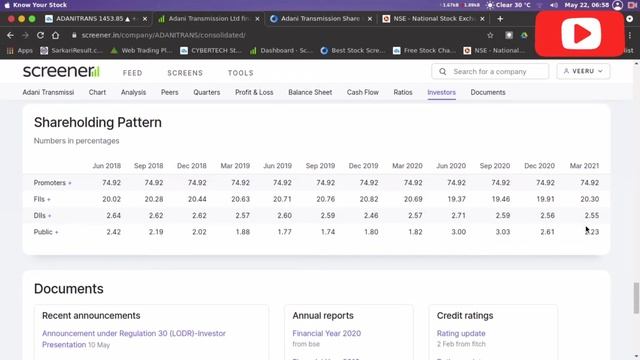Switch to the NSE National Stock Exchange tab
640x360 pixels.
(434, 19)
